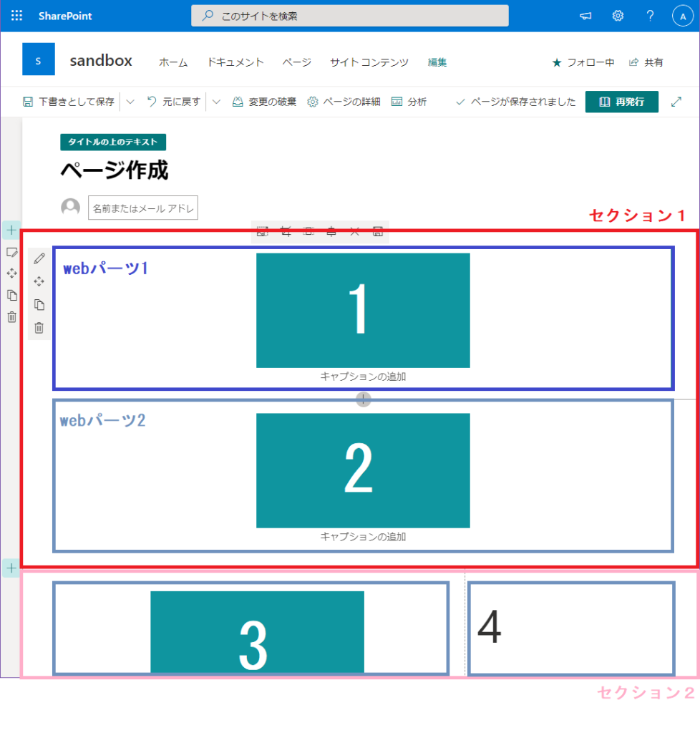The image size is (700, 733).
Task: Click the author profile placeholder icon
Action: click(x=71, y=208)
